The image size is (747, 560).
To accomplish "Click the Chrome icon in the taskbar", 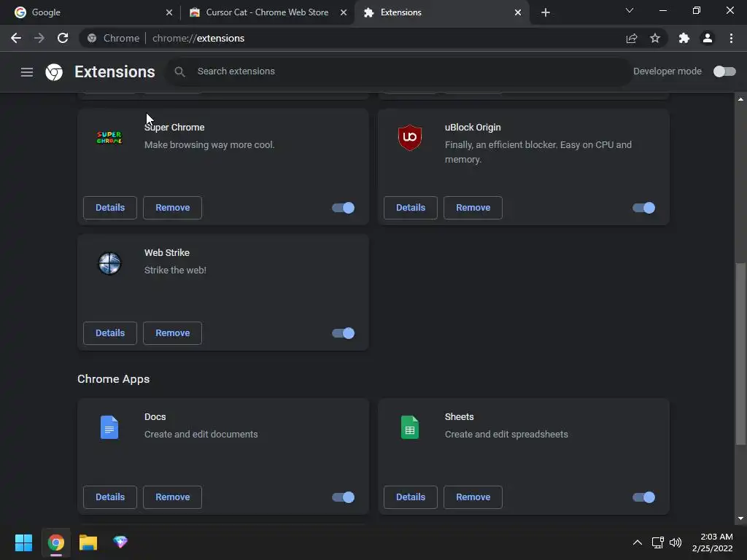I will click(55, 542).
